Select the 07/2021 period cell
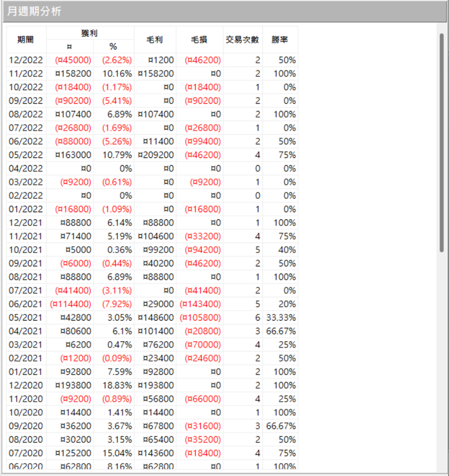Viewport: 449px width, 476px height. (x=26, y=291)
